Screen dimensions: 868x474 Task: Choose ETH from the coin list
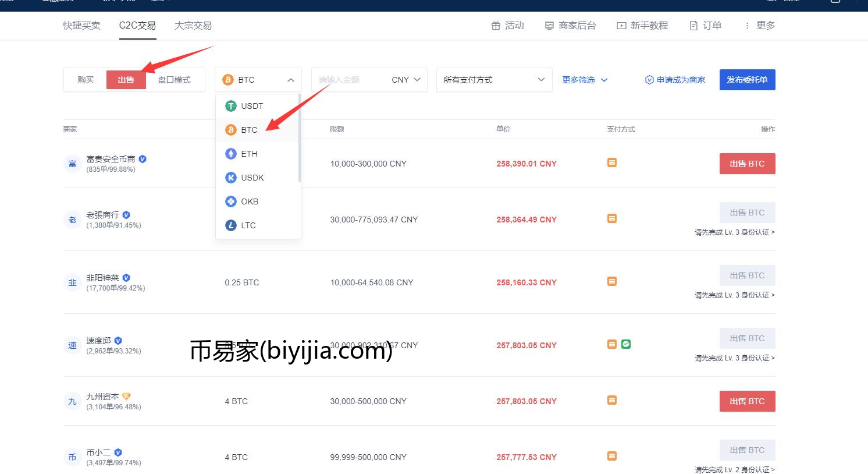tap(258, 154)
